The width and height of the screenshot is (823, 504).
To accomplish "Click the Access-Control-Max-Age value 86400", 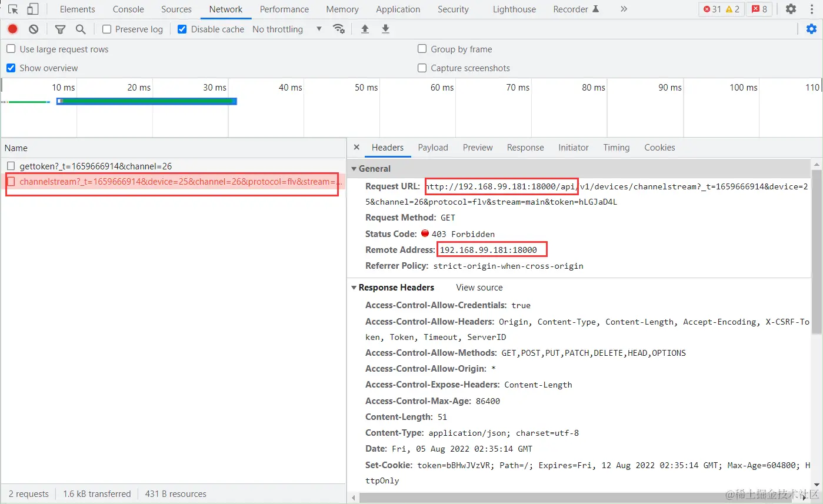I will [488, 401].
